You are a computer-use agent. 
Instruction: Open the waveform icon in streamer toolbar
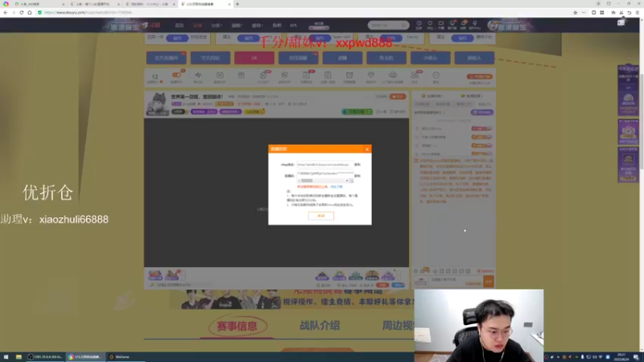(x=198, y=76)
